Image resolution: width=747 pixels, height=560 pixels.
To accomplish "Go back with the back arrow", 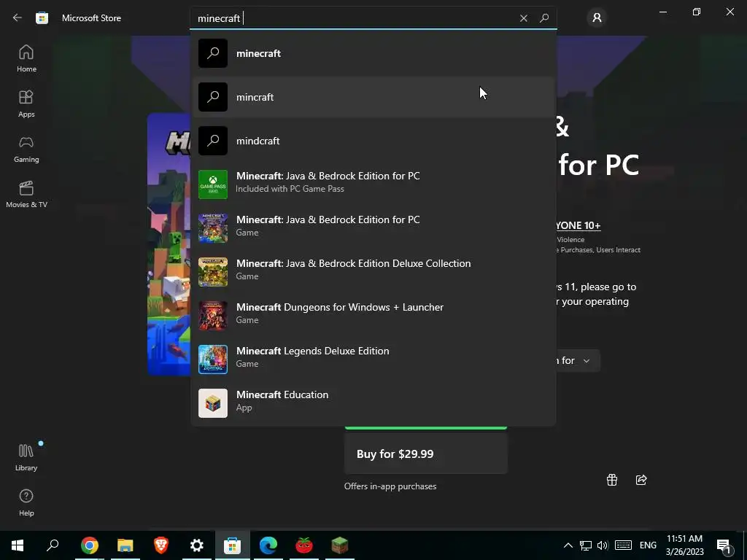I will (x=18, y=18).
